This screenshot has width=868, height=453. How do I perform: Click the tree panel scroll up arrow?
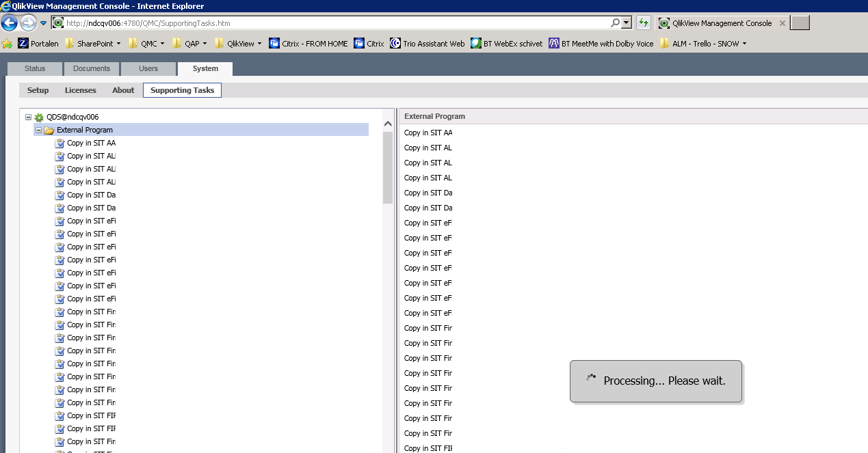[388, 124]
